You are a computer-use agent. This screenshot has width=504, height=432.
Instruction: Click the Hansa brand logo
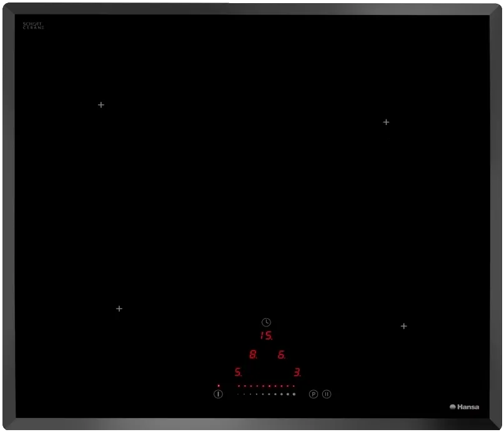point(465,407)
